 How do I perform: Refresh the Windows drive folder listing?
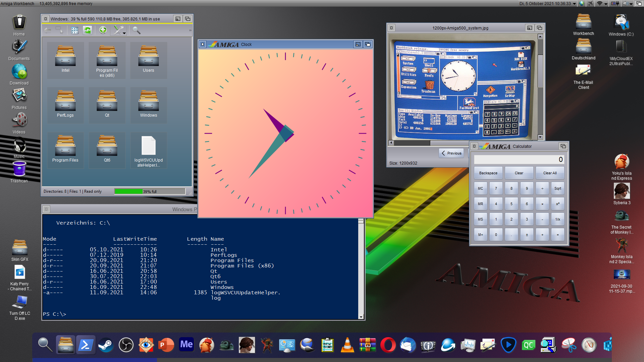(88, 31)
